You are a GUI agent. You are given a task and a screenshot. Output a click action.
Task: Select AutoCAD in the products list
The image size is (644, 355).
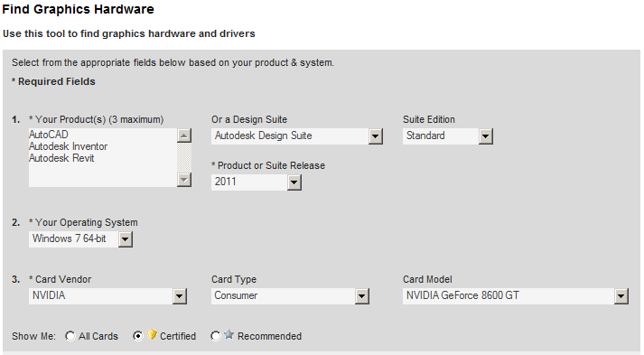49,135
